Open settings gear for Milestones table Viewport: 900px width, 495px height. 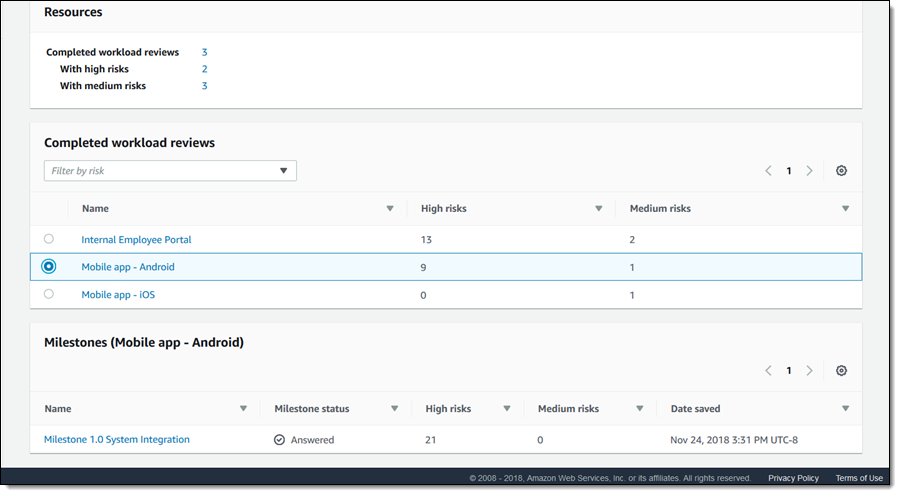841,371
